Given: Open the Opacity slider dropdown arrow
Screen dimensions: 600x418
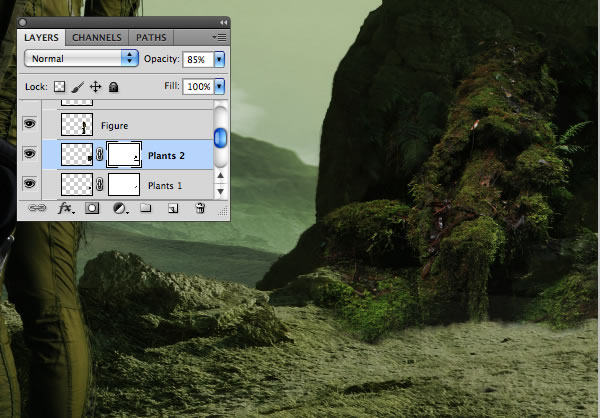Looking at the screenshot, I should point(219,59).
